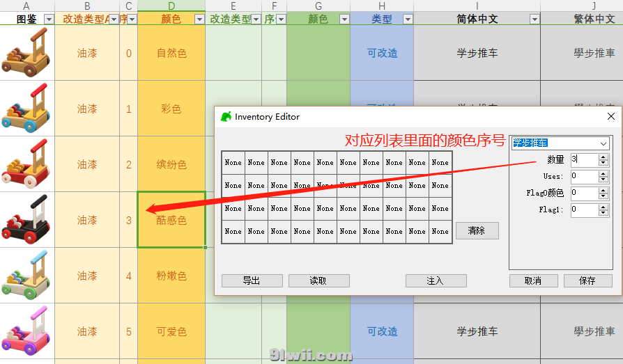The height and width of the screenshot is (364, 623).
Task: Click the Inventory Editor leaf icon
Action: tap(225, 117)
